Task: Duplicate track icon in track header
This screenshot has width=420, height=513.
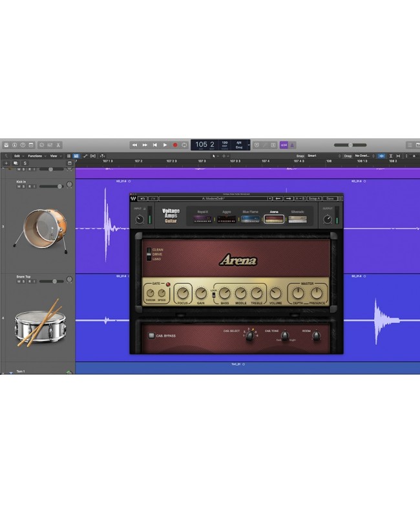Action: click(16, 163)
